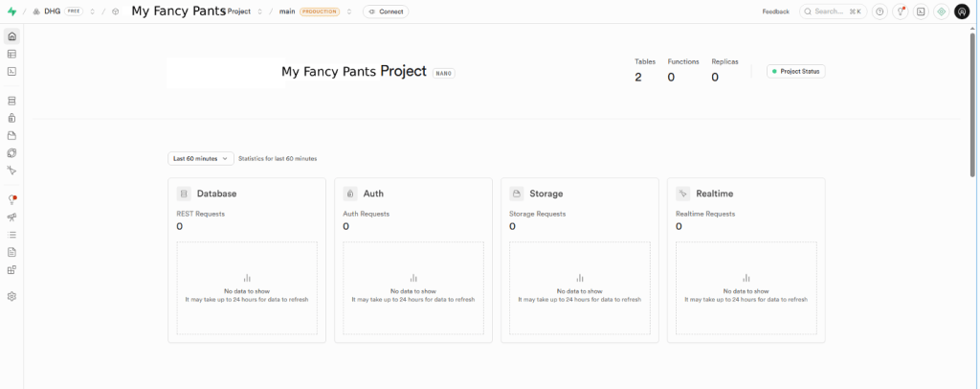Open the organization switcher beside DHG
The height and width of the screenshot is (389, 980).
click(93, 11)
